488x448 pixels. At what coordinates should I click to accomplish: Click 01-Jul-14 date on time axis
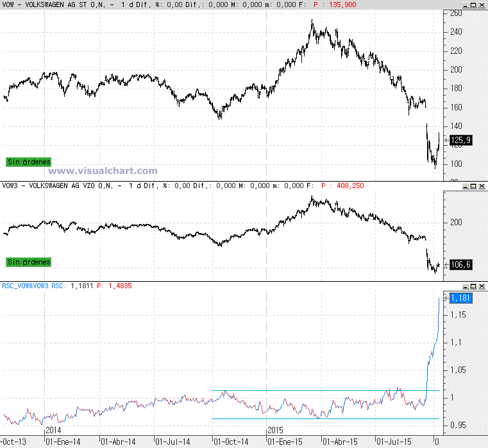[x=172, y=442]
